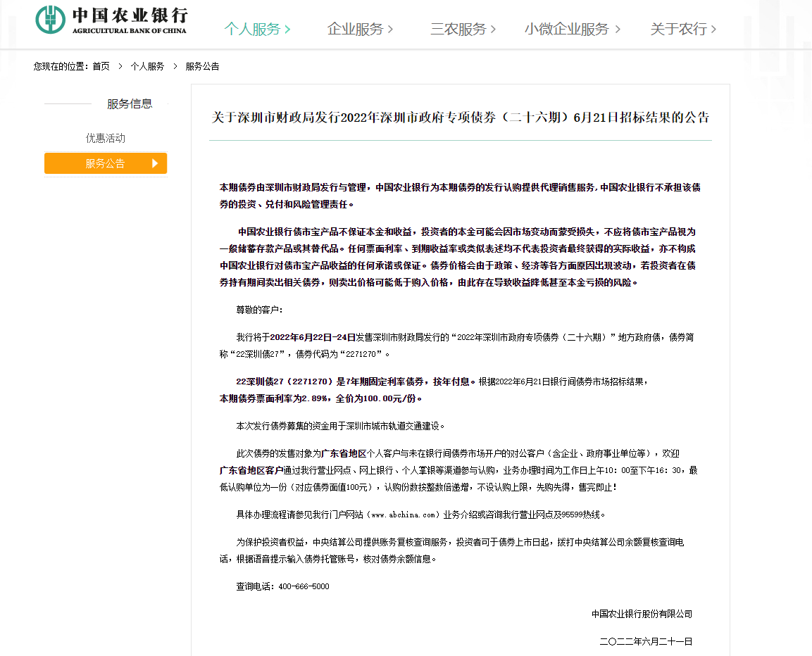This screenshot has height=656, width=812.
Task: Click the www.abchina.com website text
Action: pyautogui.click(x=404, y=515)
